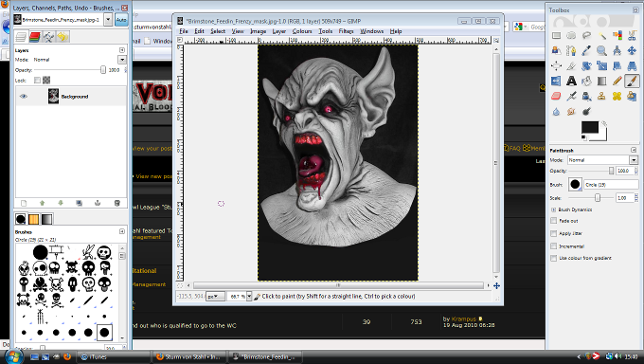
Task: Select the Shear tool
Action: click(x=617, y=65)
